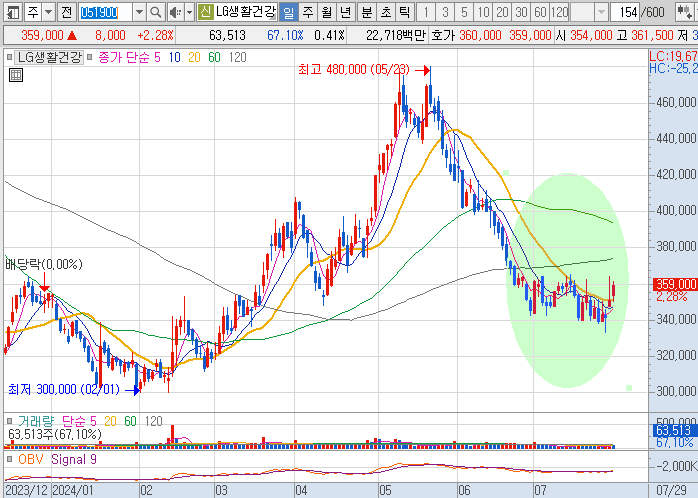Click candle count field 154
The width and height of the screenshot is (698, 498).
click(625, 12)
